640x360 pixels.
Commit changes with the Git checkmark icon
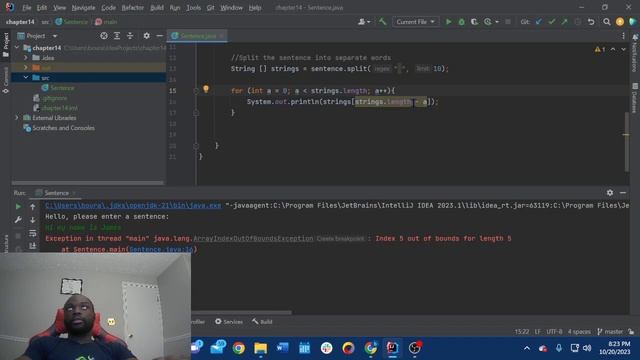point(552,22)
